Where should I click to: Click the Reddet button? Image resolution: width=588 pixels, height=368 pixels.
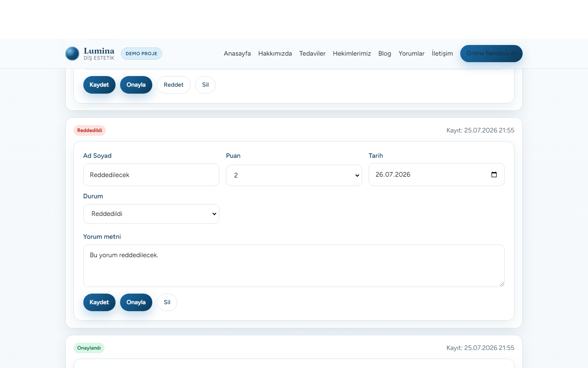click(174, 85)
